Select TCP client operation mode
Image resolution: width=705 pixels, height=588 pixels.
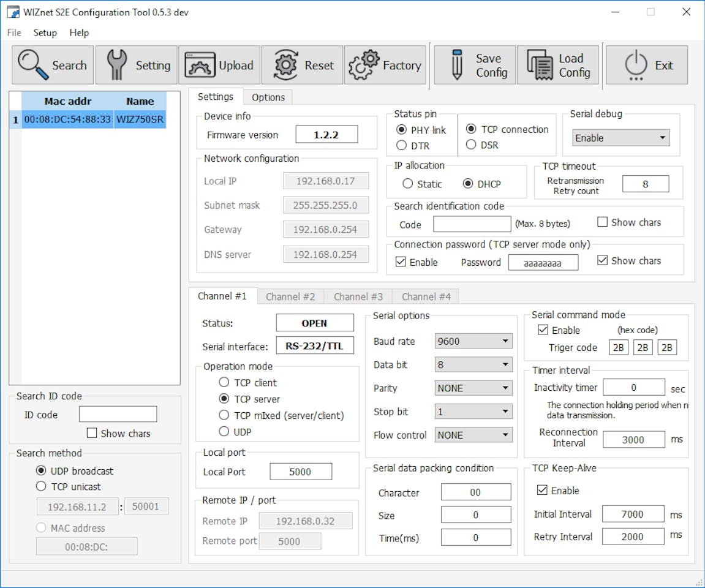tap(224, 383)
